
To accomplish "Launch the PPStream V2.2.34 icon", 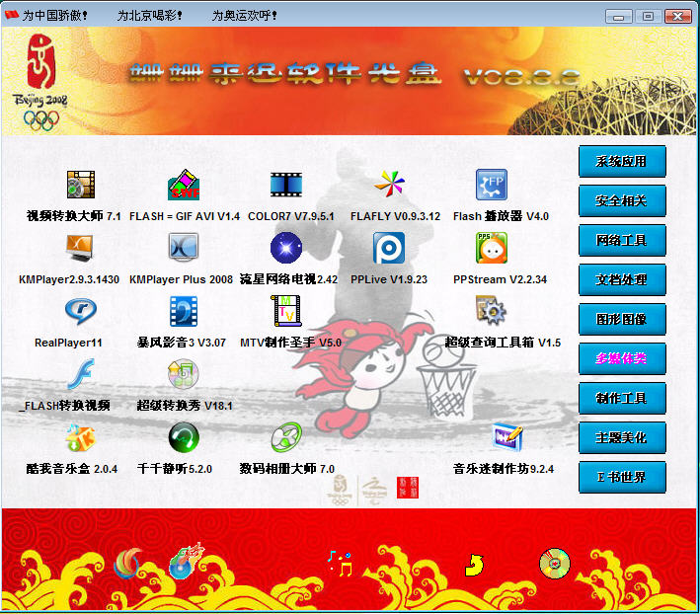I will (492, 248).
